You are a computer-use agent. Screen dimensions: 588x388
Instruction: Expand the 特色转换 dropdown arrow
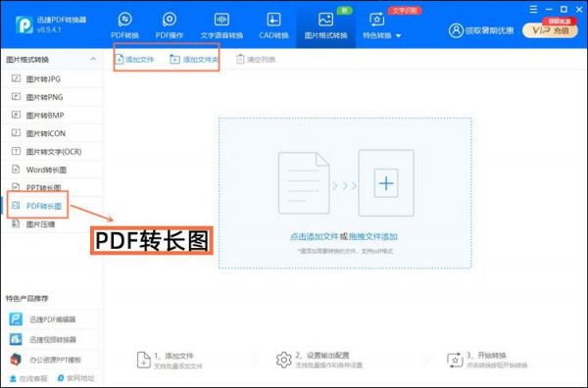(398, 36)
